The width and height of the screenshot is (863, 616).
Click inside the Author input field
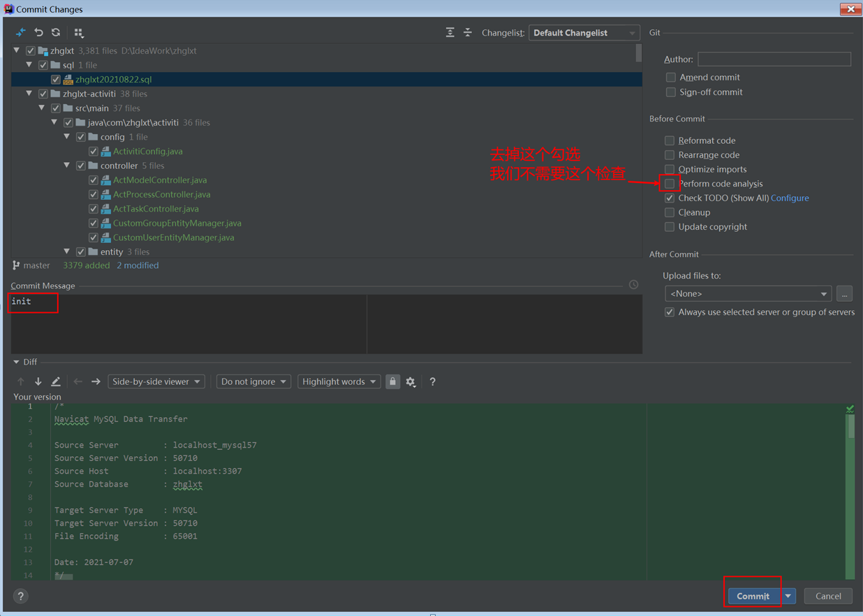tap(774, 59)
